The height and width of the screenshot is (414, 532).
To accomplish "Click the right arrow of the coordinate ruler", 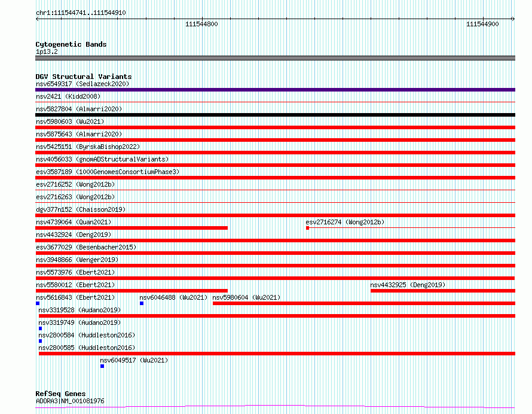I will 513,19.
